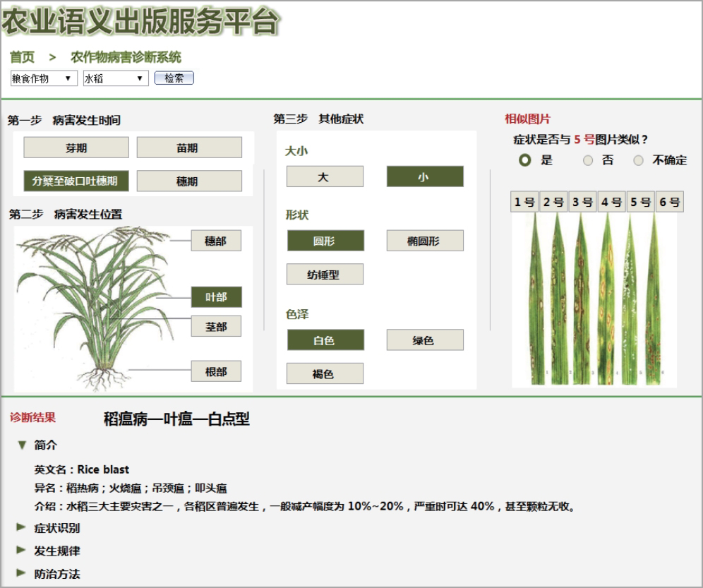703x588 pixels.
Task: Click the 检索 search button
Action: click(x=174, y=78)
